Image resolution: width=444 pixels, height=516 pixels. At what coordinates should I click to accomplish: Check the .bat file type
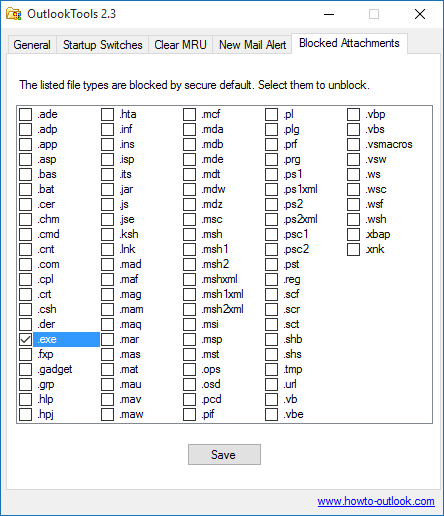tap(25, 189)
